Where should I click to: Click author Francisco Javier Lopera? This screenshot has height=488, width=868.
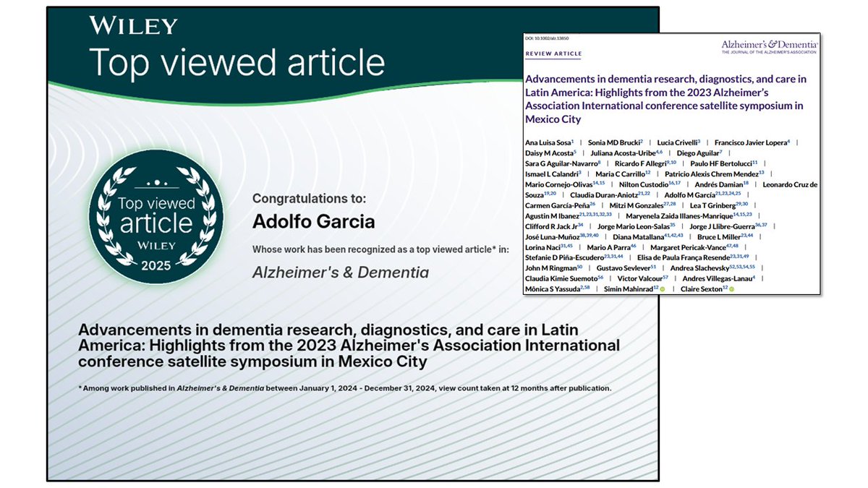click(x=752, y=143)
